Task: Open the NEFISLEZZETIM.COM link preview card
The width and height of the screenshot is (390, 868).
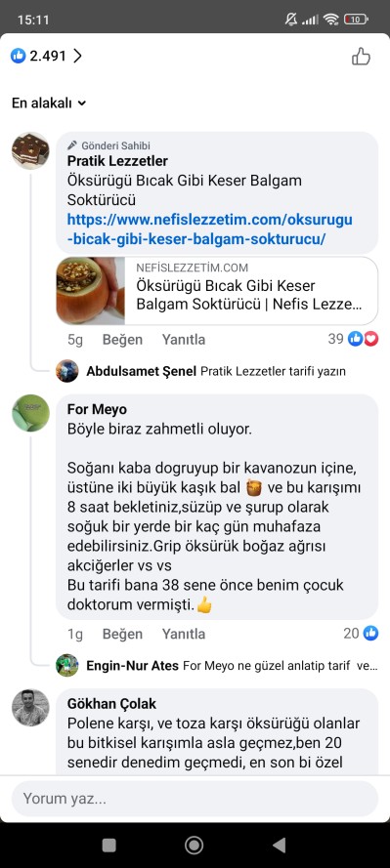Action: click(217, 291)
